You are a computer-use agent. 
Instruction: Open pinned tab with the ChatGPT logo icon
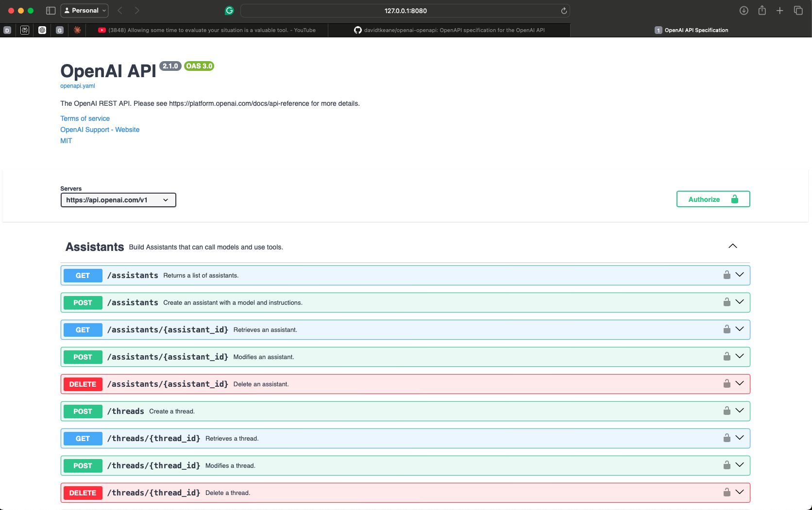click(x=42, y=30)
